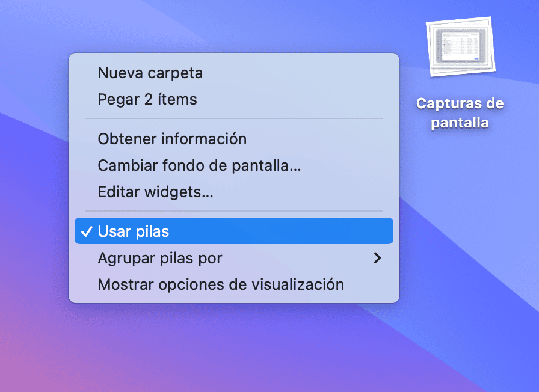Open the stack grouping options row
Image resolution: width=539 pixels, height=392 pixels.
234,258
